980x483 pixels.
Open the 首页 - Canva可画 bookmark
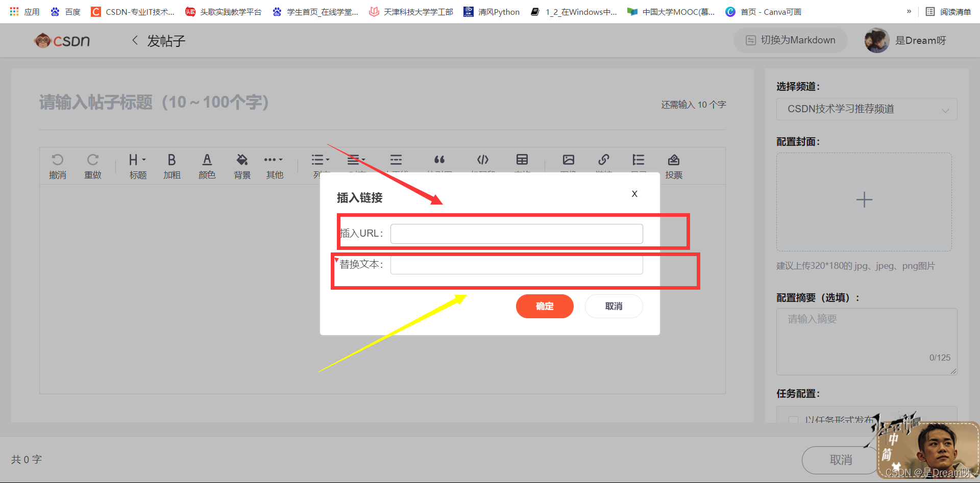(764, 11)
